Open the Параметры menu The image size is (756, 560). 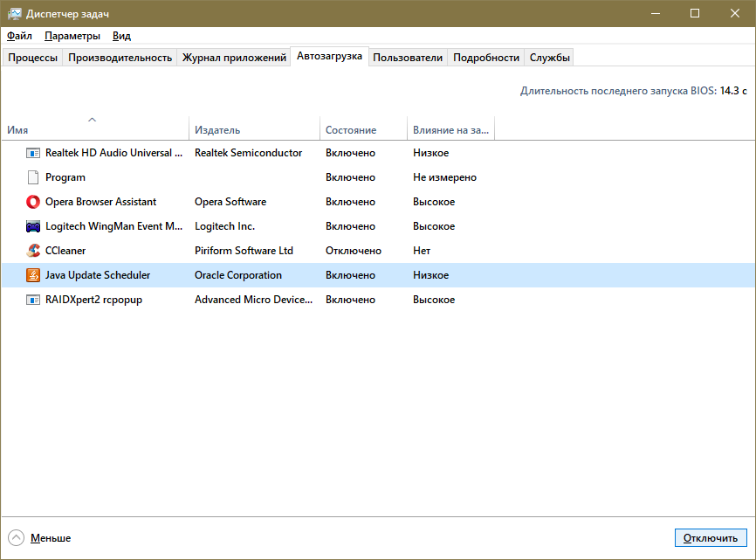coord(72,36)
